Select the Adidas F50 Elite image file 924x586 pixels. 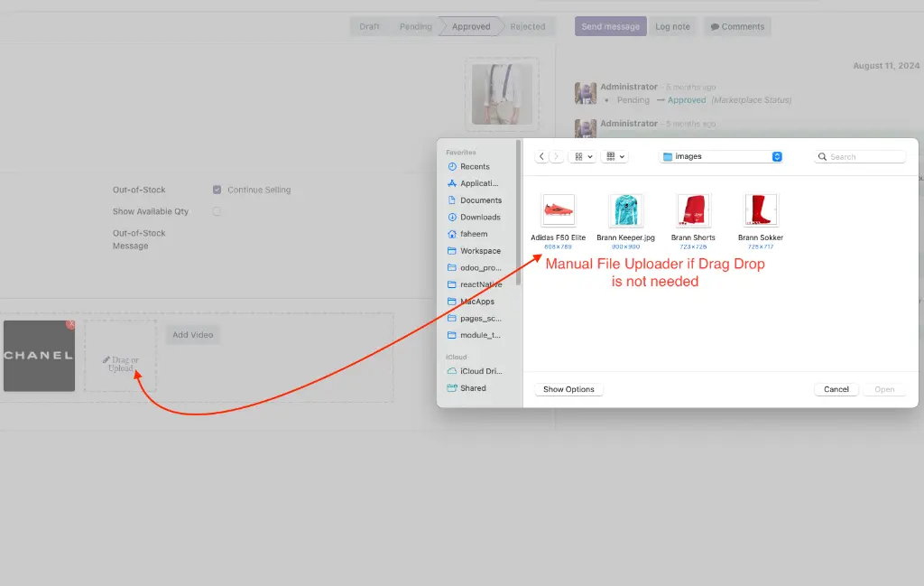(x=558, y=210)
